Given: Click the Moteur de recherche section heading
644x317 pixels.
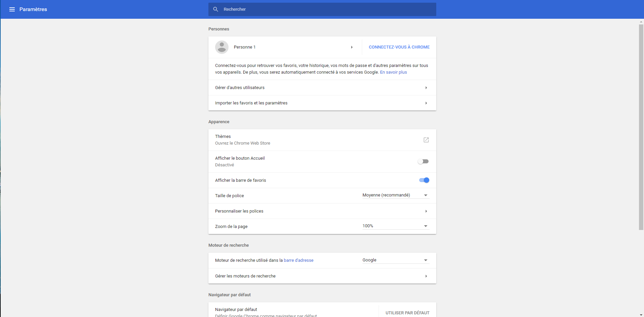Looking at the screenshot, I should (229, 245).
